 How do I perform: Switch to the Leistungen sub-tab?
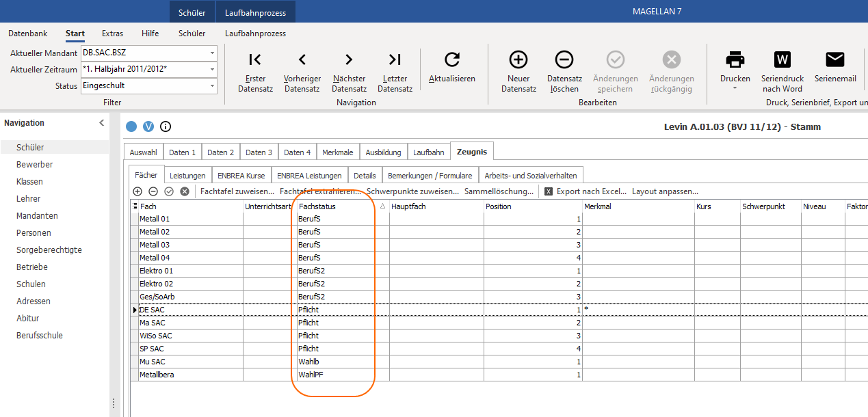[x=187, y=176]
